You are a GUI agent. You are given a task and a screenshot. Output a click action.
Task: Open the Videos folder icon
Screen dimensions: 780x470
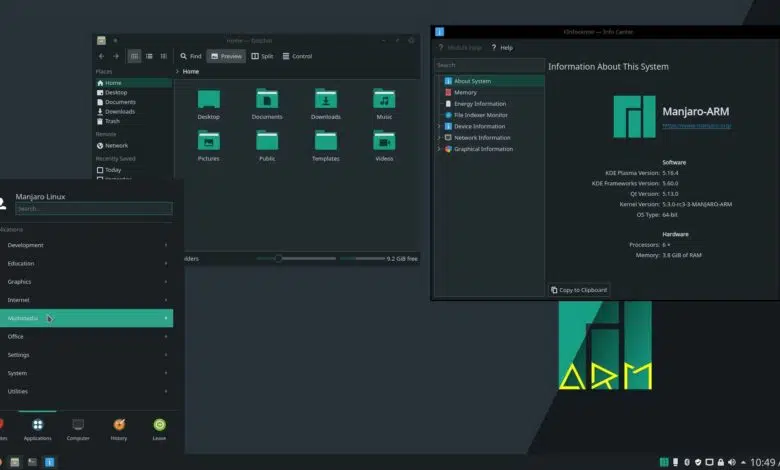click(384, 146)
